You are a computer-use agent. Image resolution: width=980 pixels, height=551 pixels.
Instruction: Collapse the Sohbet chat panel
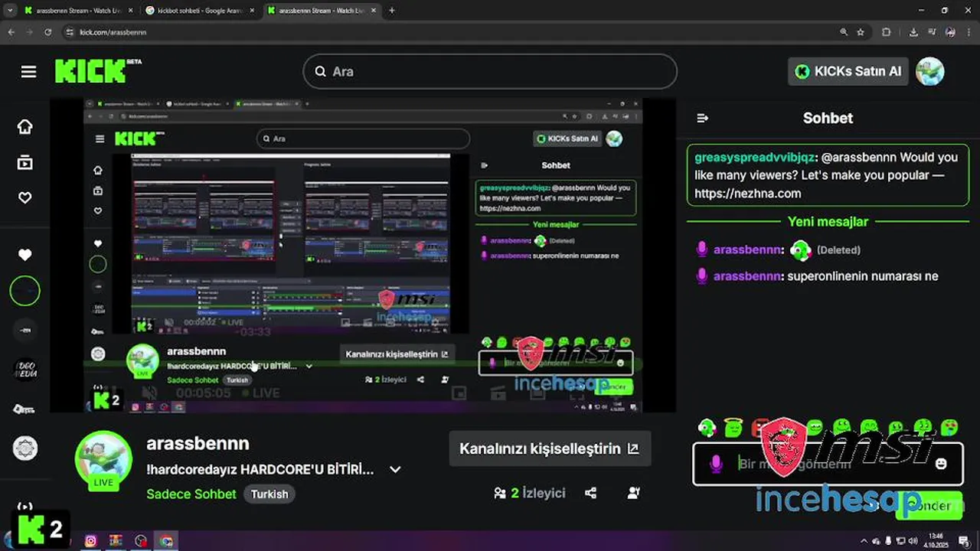(x=702, y=118)
